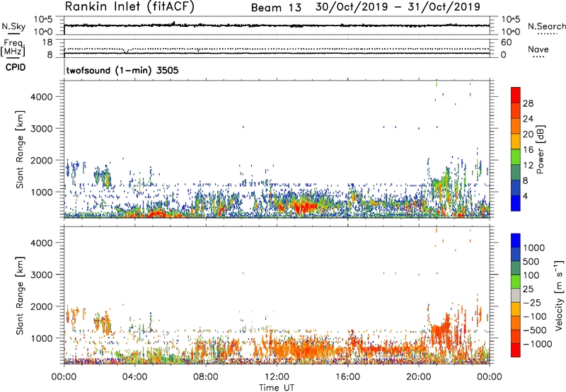Click the '25' Velocity colorbar tick label

click(529, 289)
